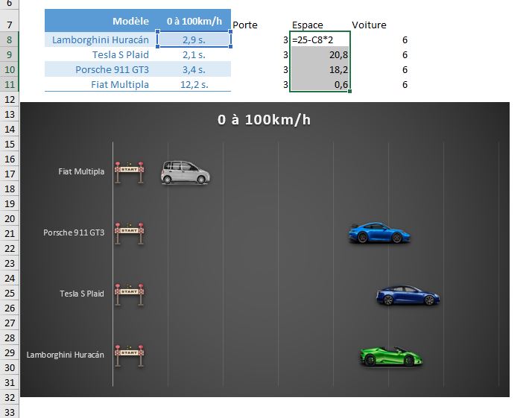
Task: Click the formula cell '=25-C8*2'
Action: (x=320, y=39)
